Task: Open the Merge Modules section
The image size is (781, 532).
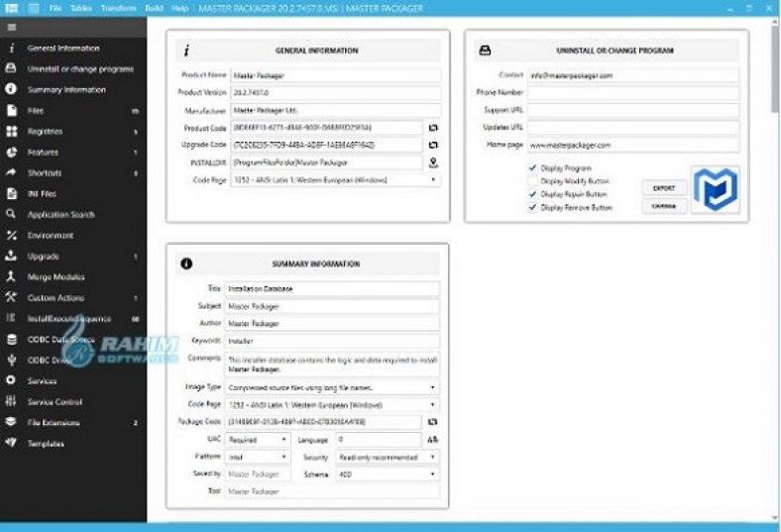Action: 73,276
